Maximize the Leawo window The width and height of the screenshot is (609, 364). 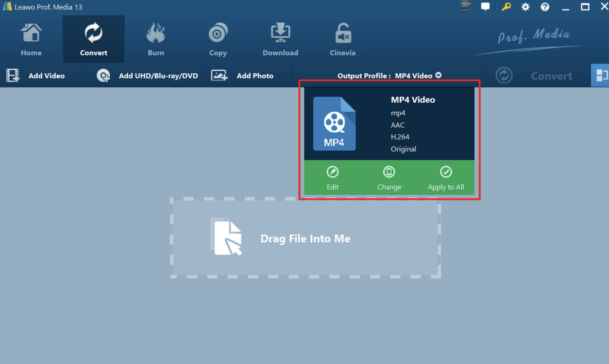pos(585,7)
